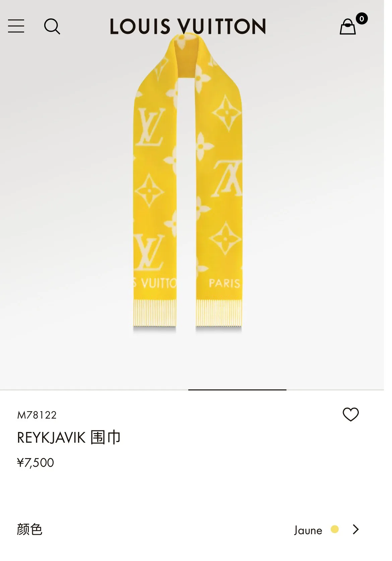Tap the active dark image carousel indicator
This screenshot has width=392, height=561.
[x=237, y=390]
